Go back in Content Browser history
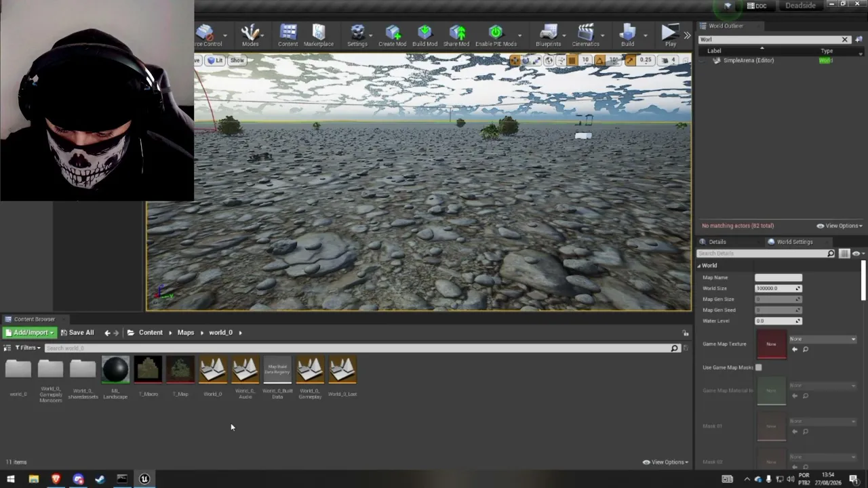Viewport: 868px width, 488px height. (107, 333)
